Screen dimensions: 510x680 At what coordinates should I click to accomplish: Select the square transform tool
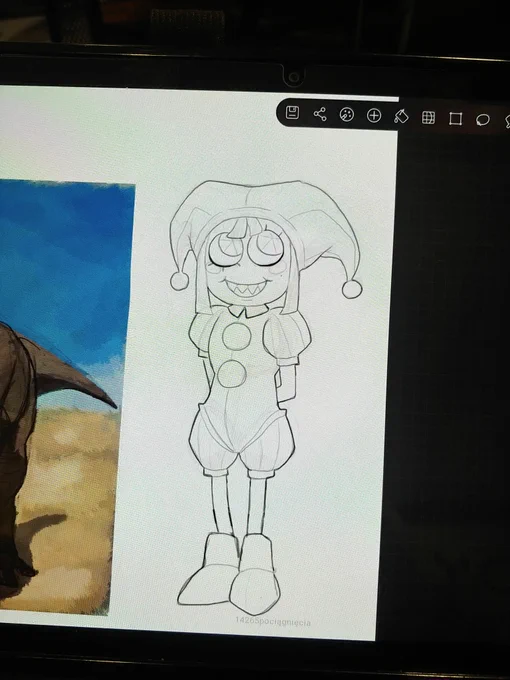click(x=455, y=118)
